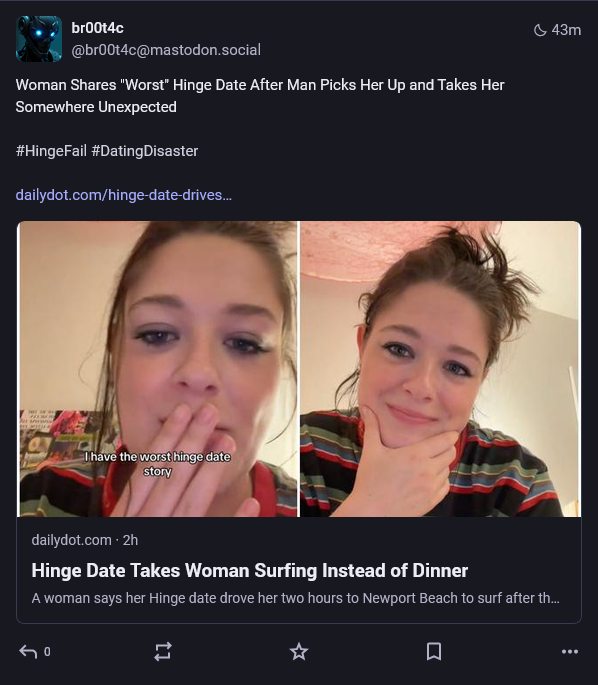
Task: Follow the dailydot.com/hinge-date-drives link
Action: [x=124, y=195]
